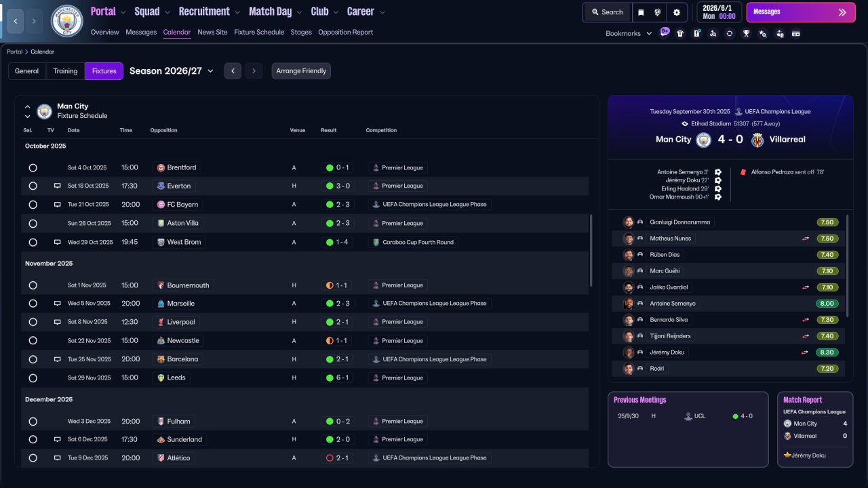The height and width of the screenshot is (488, 868).
Task: Click the player ratings list scrollbar
Action: [848, 266]
